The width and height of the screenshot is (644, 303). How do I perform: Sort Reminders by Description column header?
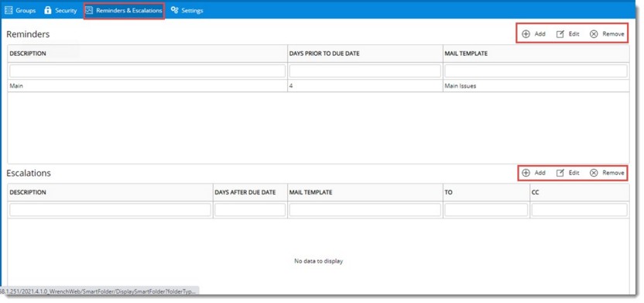pyautogui.click(x=28, y=53)
